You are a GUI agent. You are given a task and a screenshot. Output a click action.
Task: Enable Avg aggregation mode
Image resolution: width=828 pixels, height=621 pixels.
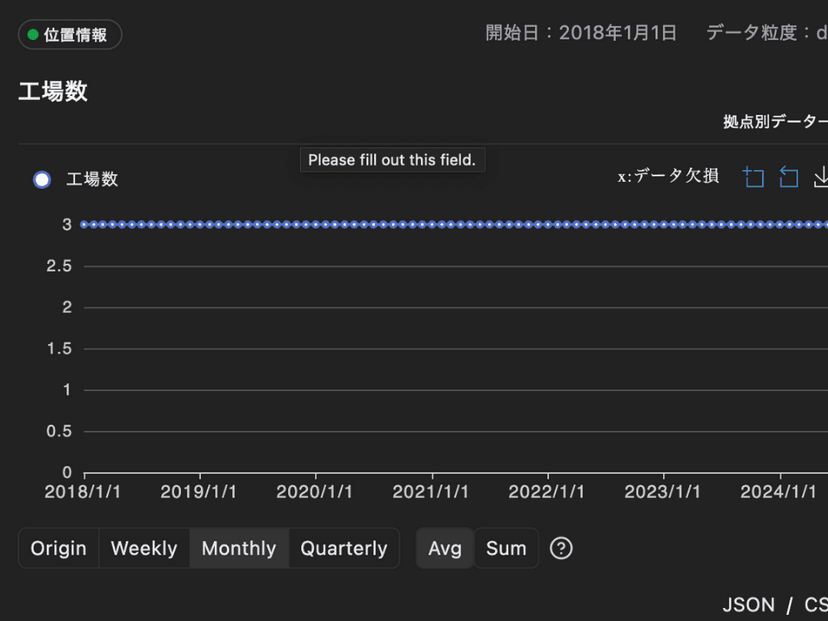445,548
